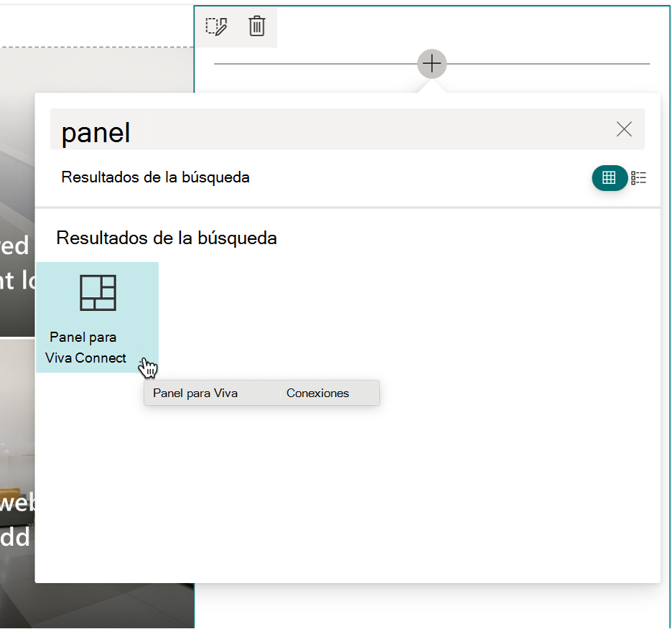Select the 'Resultados de la búsqueda' header beside the view toggles

pos(155,177)
